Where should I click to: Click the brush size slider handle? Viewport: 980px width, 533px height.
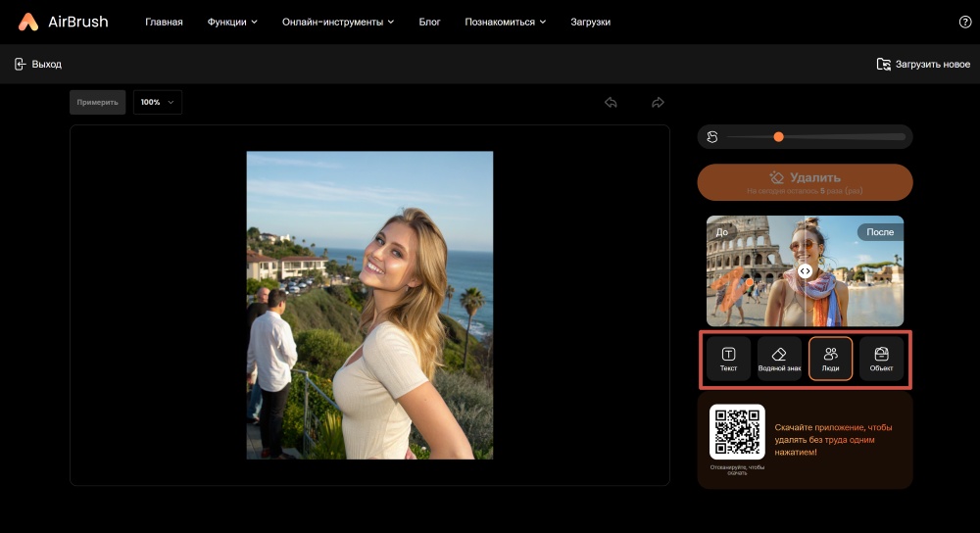click(779, 137)
